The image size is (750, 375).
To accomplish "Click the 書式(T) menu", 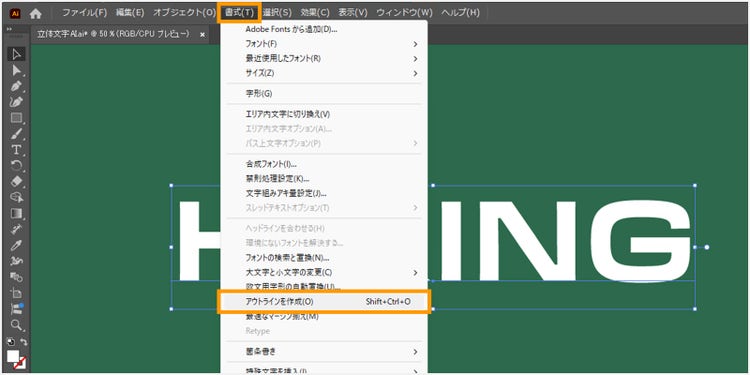I will [x=240, y=13].
